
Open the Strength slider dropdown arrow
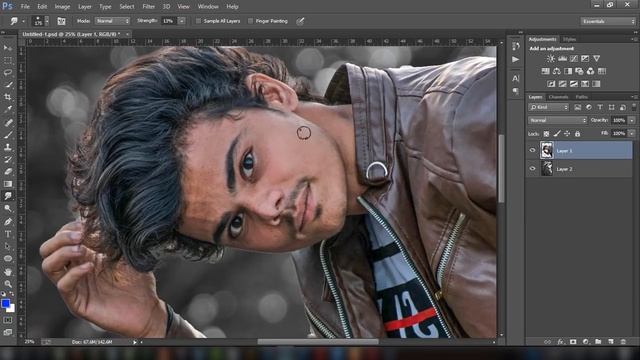[182, 21]
